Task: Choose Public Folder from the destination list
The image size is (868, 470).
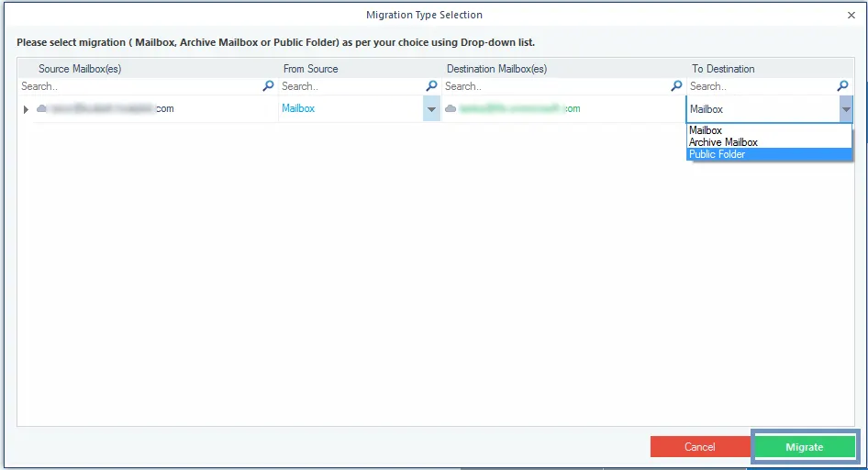Action: (x=769, y=154)
